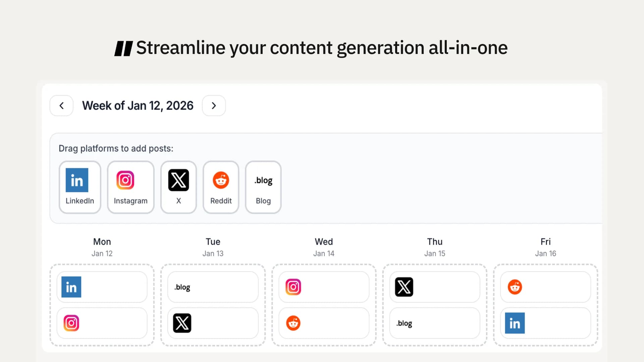
Task: Click the Fri Jan 16 column header
Action: [x=545, y=246]
